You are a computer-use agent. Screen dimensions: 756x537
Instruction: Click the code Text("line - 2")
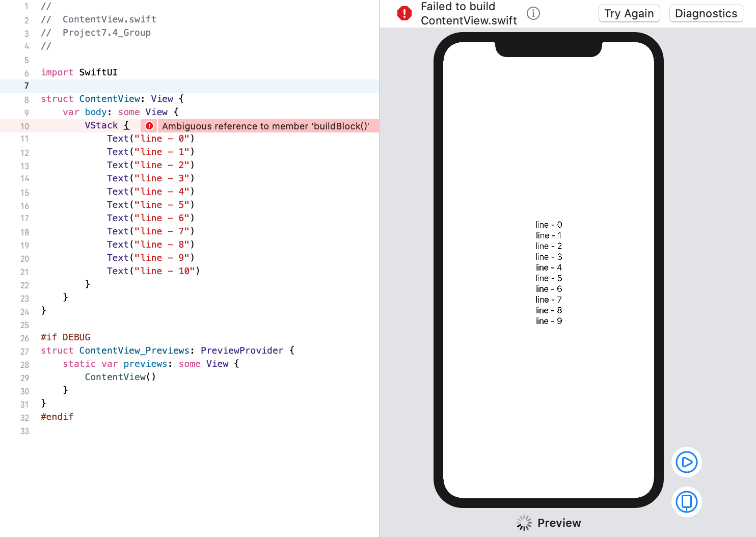click(x=151, y=165)
